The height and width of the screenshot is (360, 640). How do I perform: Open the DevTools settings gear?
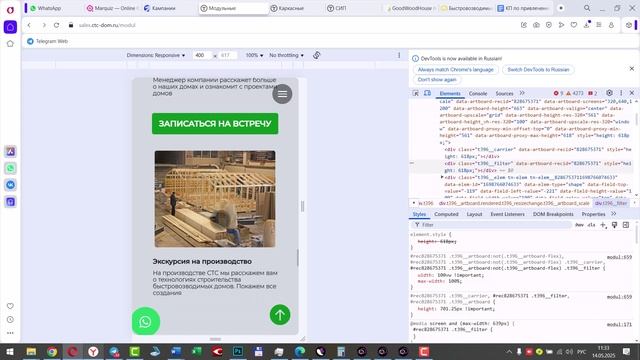click(x=609, y=93)
